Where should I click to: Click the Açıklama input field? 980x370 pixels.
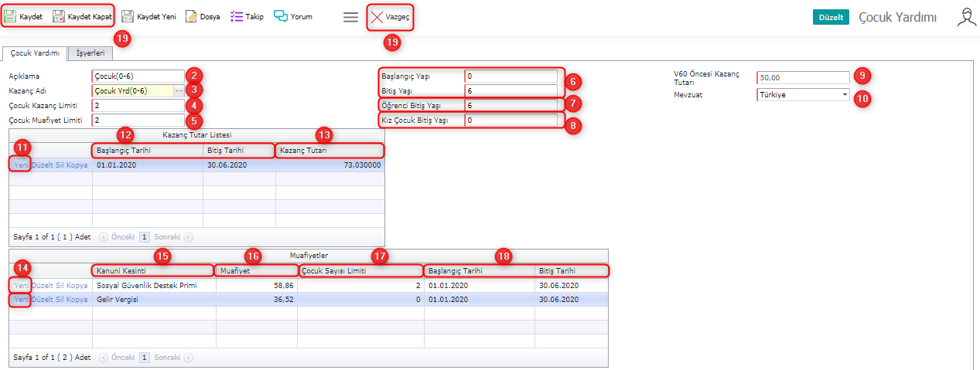[138, 76]
